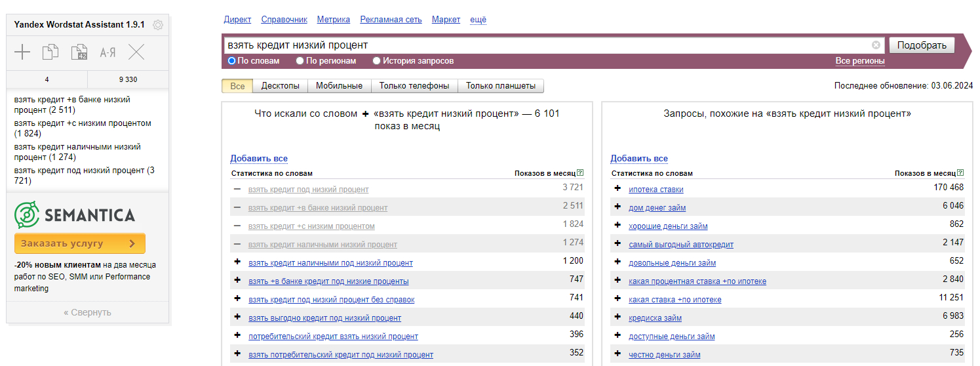Click the '170 468' impressions value

(949, 188)
